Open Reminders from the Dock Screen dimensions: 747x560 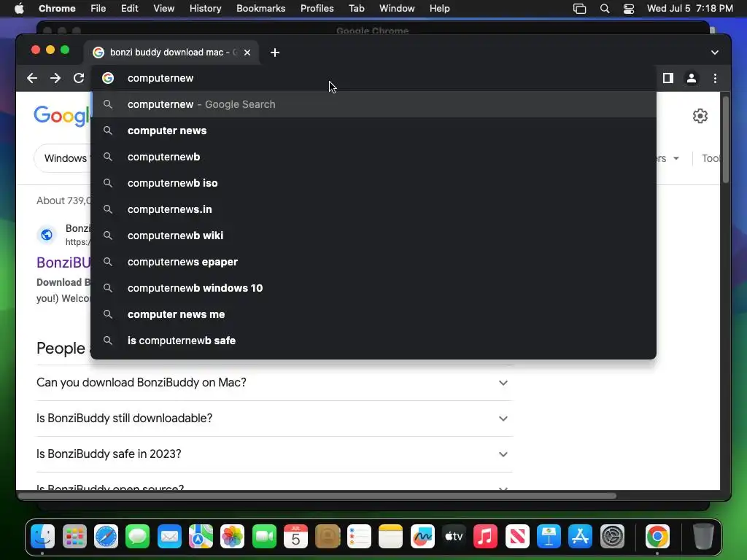pyautogui.click(x=359, y=537)
